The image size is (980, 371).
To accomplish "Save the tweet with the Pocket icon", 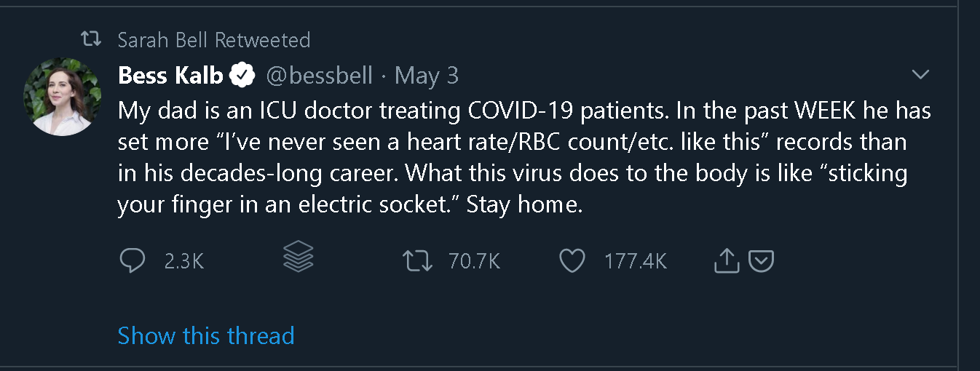I will point(761,260).
